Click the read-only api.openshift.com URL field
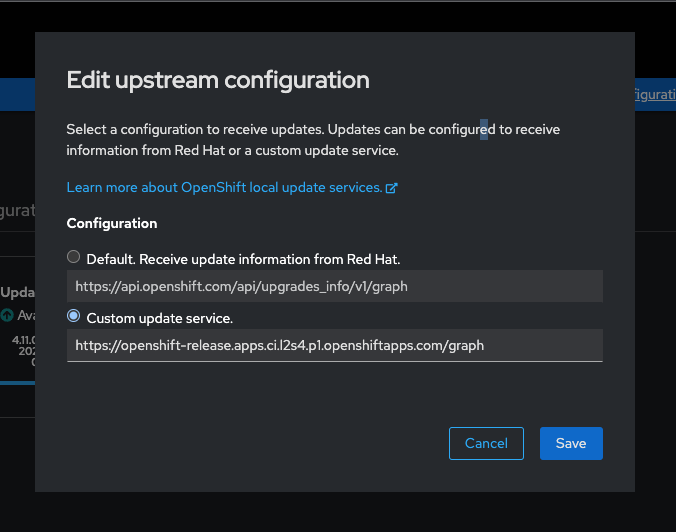Image resolution: width=676 pixels, height=532 pixels. point(335,286)
